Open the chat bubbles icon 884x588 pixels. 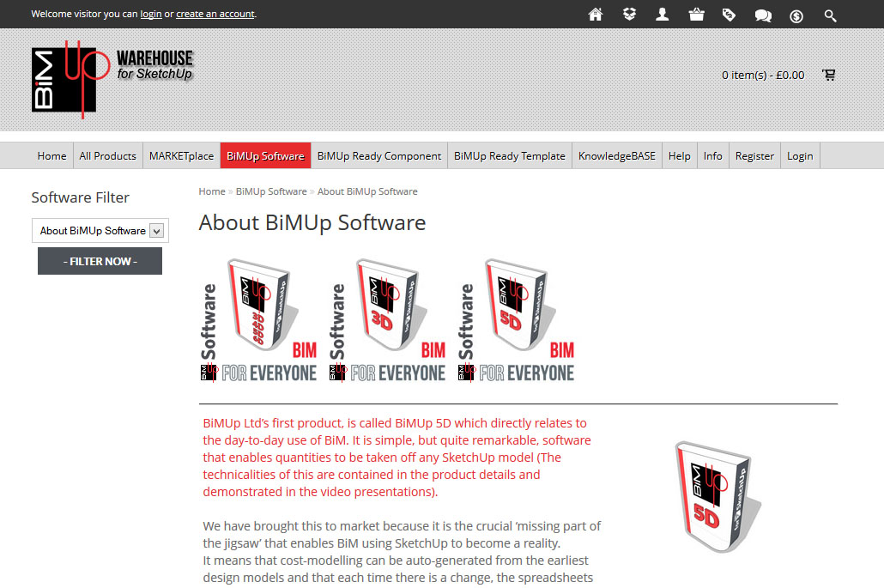pos(763,15)
